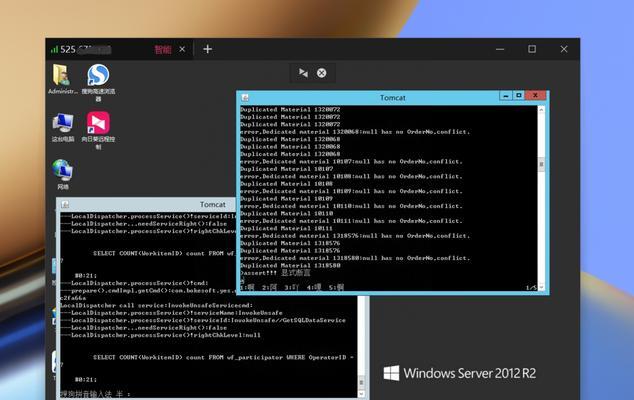This screenshot has width=634, height=400.
Task: Click the rear Tomcat scrollbar down arrow
Action: [x=361, y=394]
